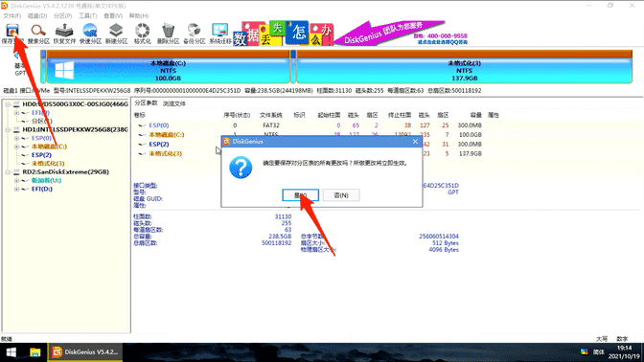
Task: Select 分区(1) under HD0 in tree
Action: point(41,121)
